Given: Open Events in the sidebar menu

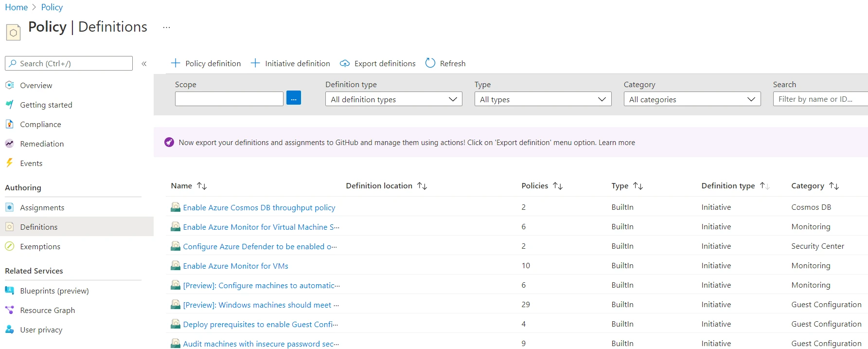Looking at the screenshot, I should [31, 163].
